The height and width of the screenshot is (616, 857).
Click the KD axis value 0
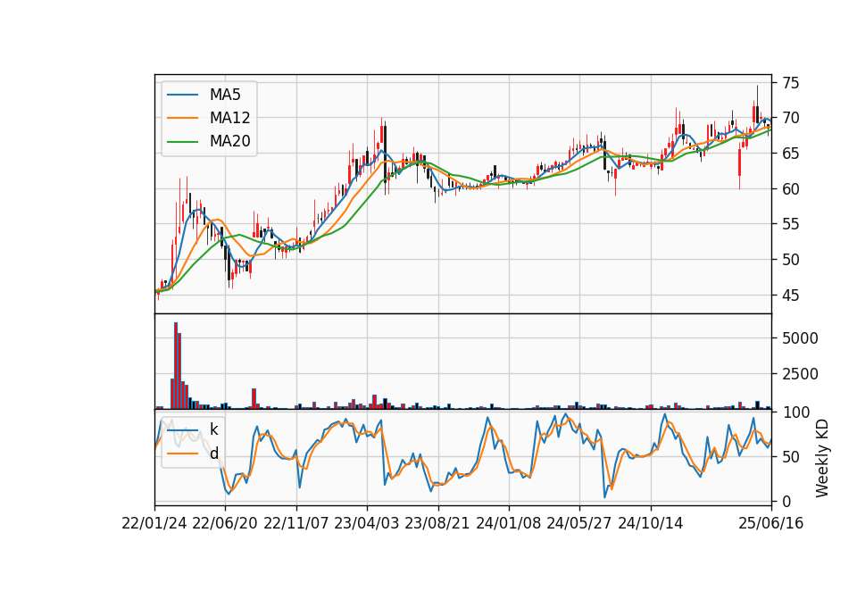click(786, 501)
